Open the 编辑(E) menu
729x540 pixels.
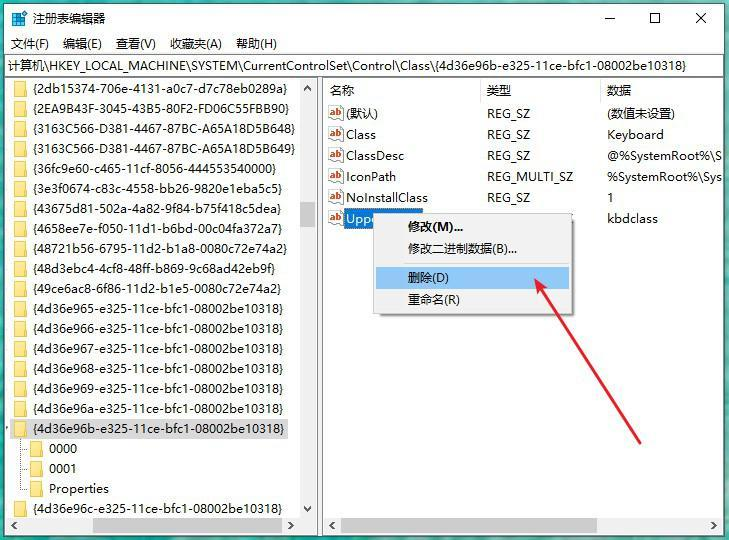[x=82, y=44]
